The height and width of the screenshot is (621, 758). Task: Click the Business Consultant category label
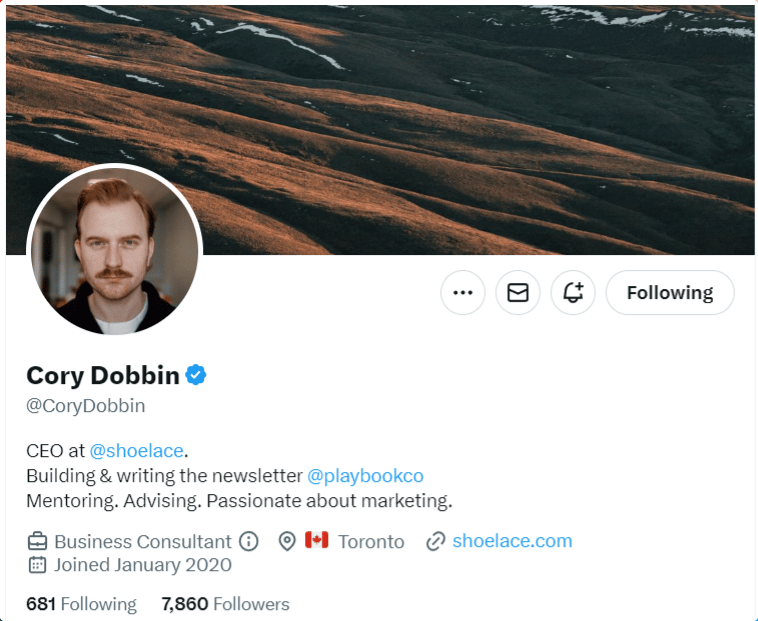tap(143, 541)
